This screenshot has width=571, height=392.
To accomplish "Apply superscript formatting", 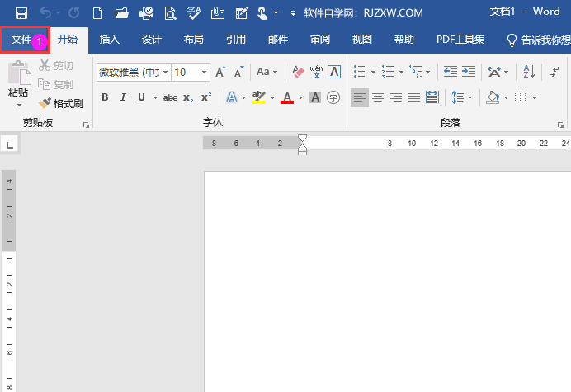I will (x=206, y=97).
